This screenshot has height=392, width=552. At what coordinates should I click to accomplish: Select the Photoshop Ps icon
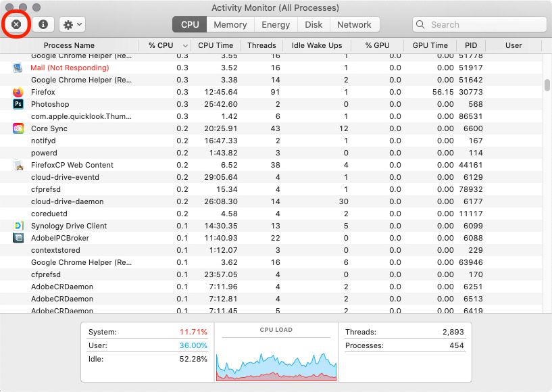(18, 104)
